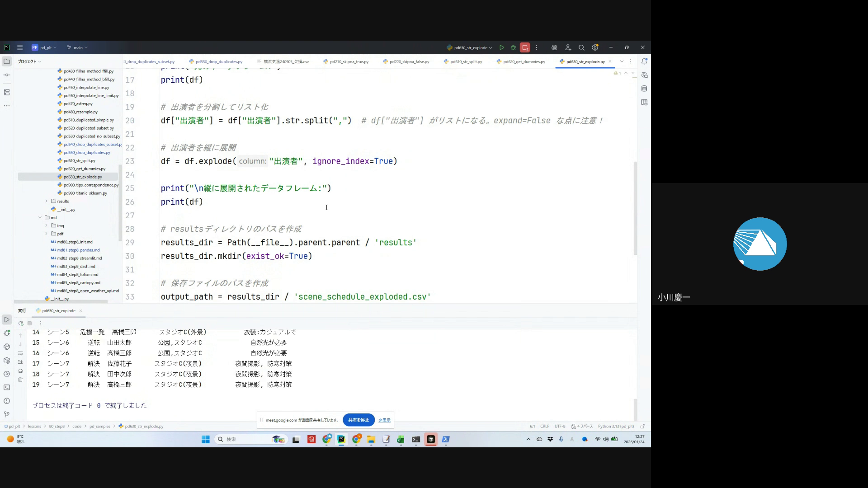Rerun pd630_str_explode in the Run panel
This screenshot has height=488, width=868.
pos(21,324)
